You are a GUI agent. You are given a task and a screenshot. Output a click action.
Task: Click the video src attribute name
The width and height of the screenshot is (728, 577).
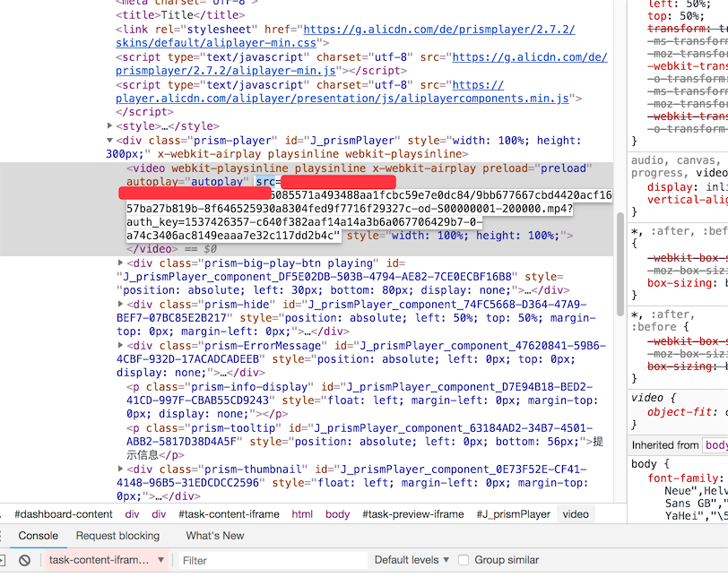coord(265,181)
